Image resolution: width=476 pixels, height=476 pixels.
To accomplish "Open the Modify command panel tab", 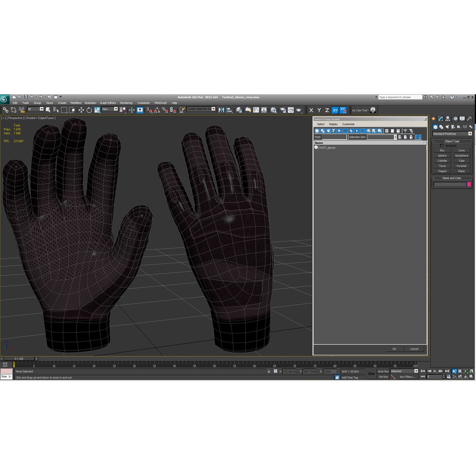I will [440, 119].
